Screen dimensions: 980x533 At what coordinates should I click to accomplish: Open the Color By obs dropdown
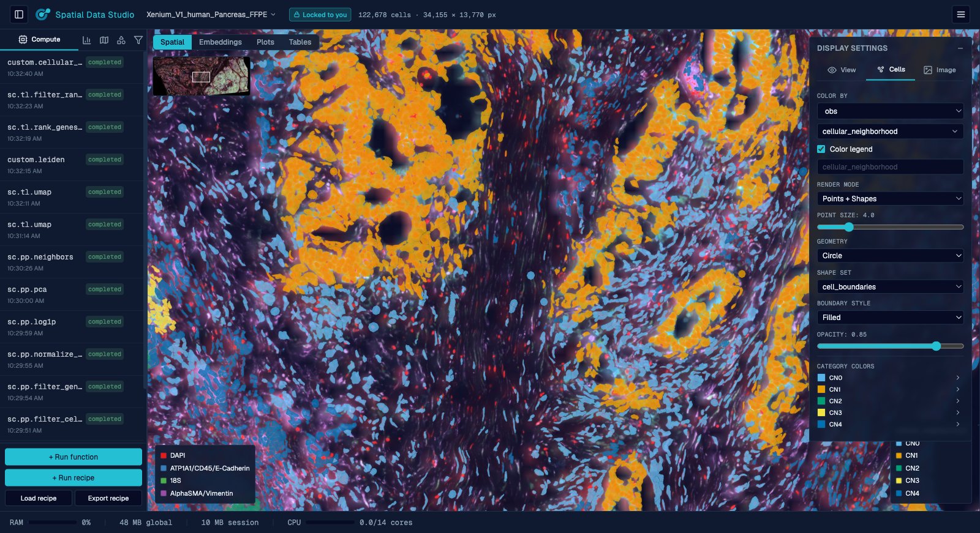point(890,111)
